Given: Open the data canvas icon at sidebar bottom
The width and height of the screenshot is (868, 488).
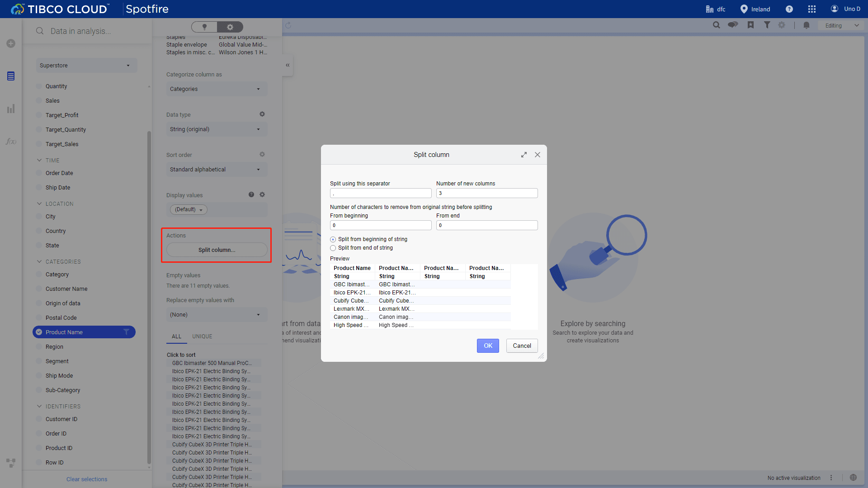Looking at the screenshot, I should click(11, 463).
